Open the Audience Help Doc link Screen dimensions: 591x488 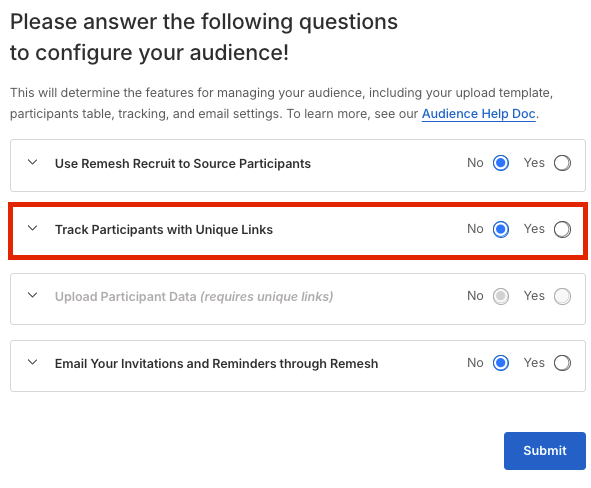[479, 114]
